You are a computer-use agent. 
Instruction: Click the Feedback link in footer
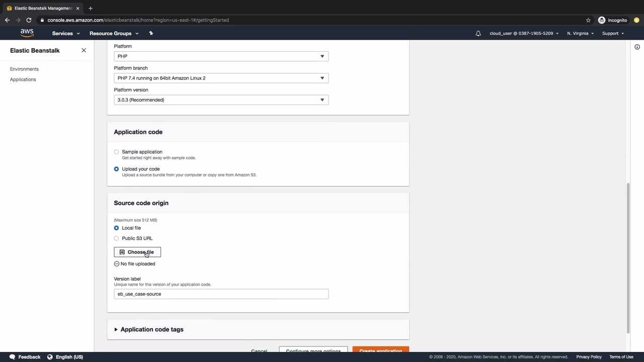(29, 357)
